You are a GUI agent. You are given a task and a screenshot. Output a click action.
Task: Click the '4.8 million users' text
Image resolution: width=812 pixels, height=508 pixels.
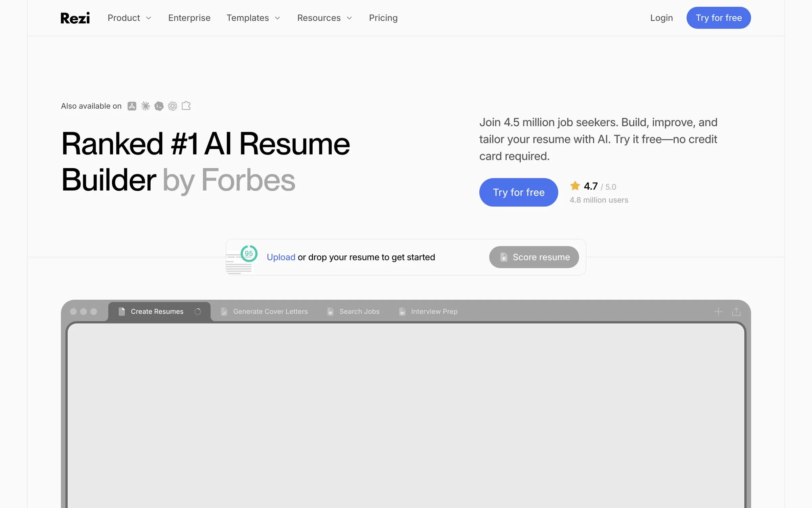coord(599,200)
